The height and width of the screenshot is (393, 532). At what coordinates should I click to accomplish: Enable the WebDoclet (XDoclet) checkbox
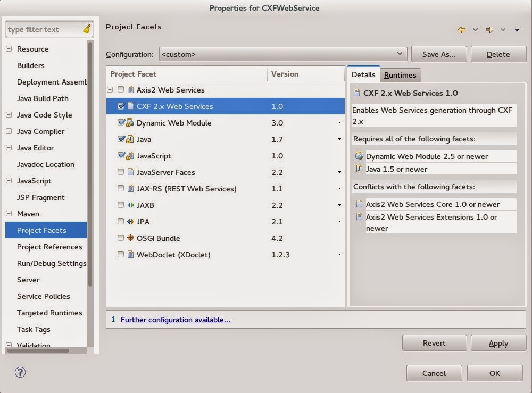point(120,254)
